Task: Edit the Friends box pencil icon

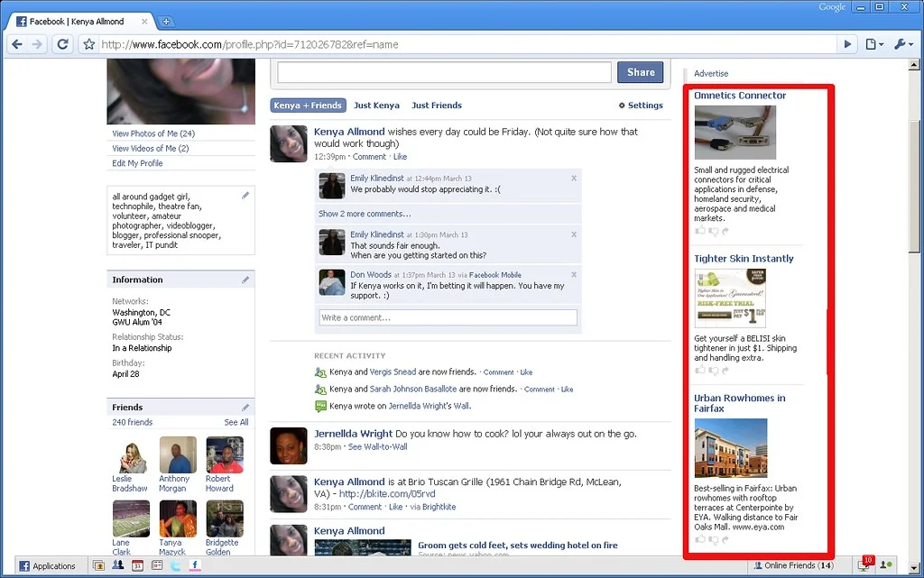Action: (x=245, y=408)
